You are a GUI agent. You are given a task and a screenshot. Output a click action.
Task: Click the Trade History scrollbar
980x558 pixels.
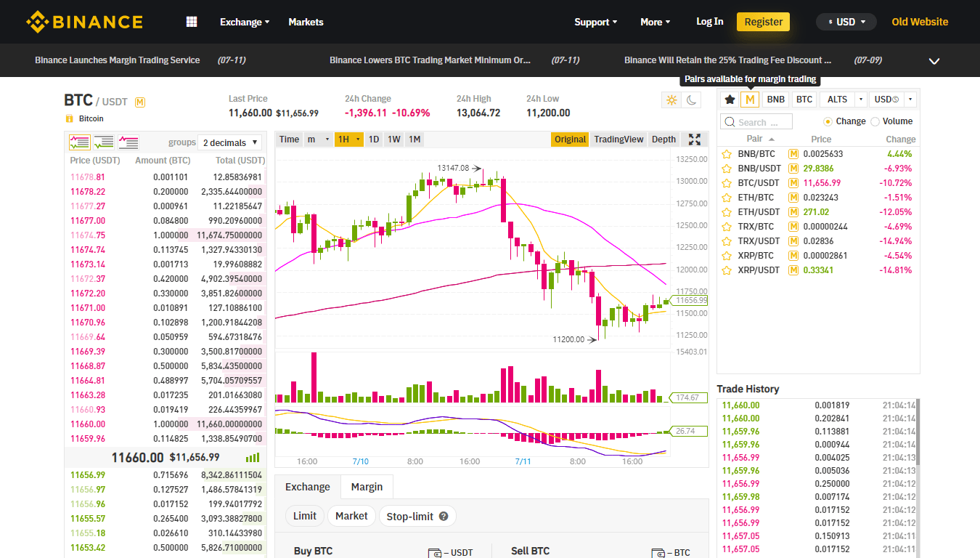point(918,432)
